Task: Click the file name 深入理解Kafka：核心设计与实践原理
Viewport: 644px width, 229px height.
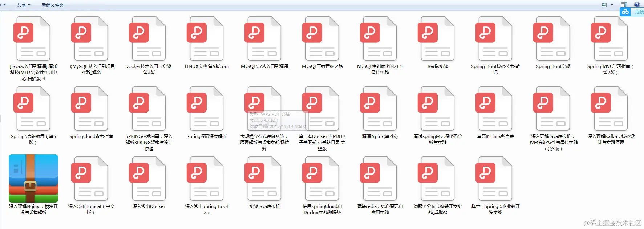Action: point(611,139)
